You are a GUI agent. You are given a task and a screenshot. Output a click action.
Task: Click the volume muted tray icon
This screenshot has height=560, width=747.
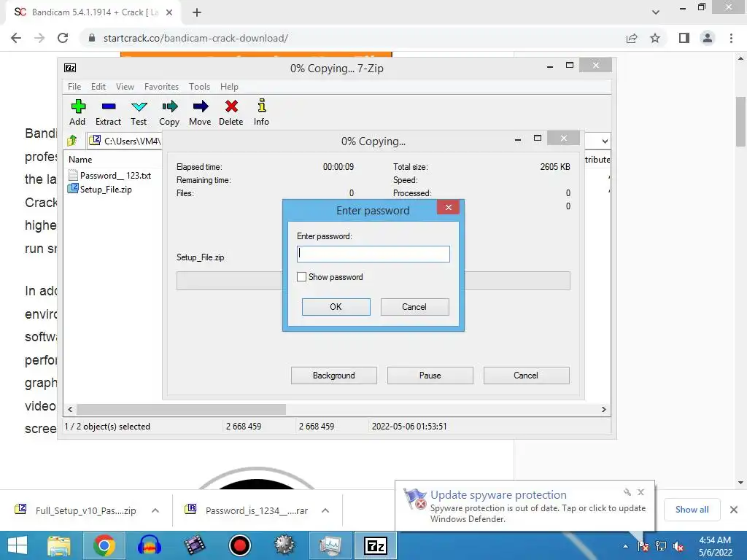678,547
